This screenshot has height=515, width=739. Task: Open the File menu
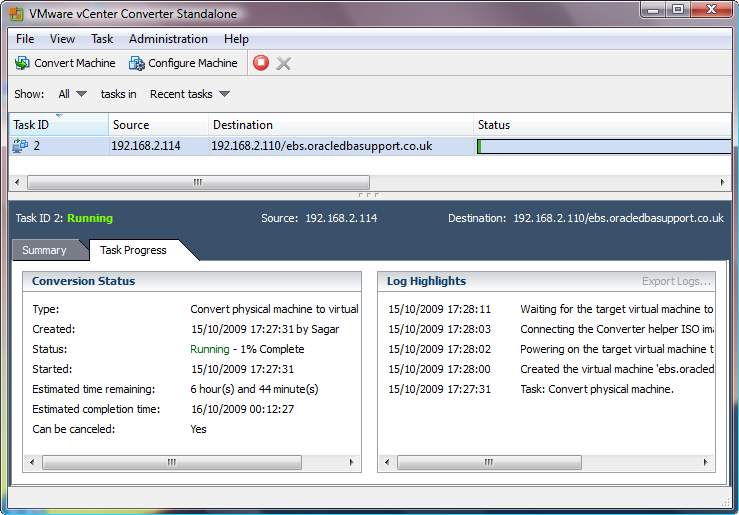click(x=25, y=39)
